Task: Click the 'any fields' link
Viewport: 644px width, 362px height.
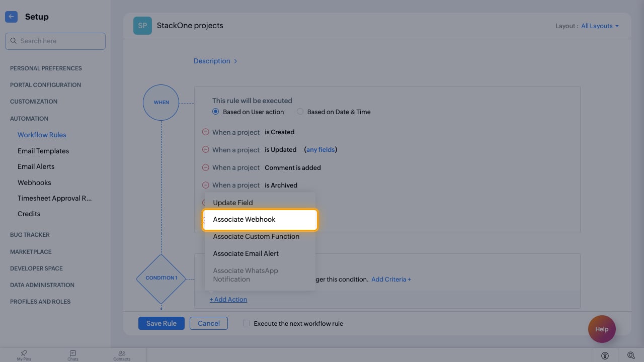Action: pos(320,149)
